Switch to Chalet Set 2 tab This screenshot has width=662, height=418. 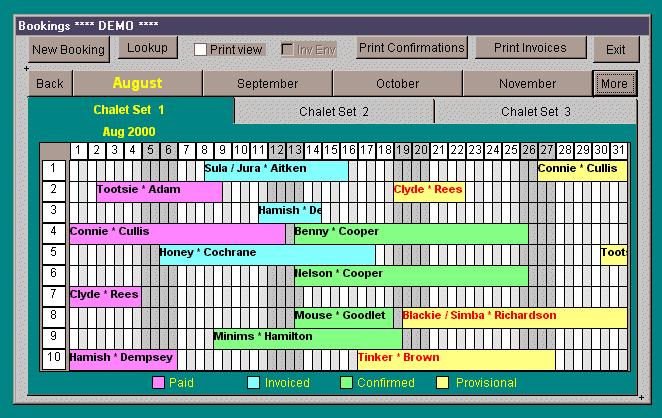(x=334, y=111)
